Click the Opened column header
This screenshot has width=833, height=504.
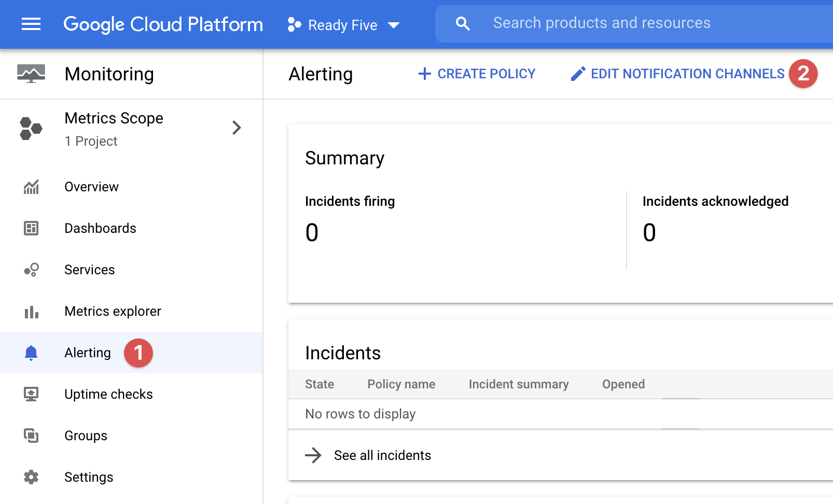[x=623, y=384]
